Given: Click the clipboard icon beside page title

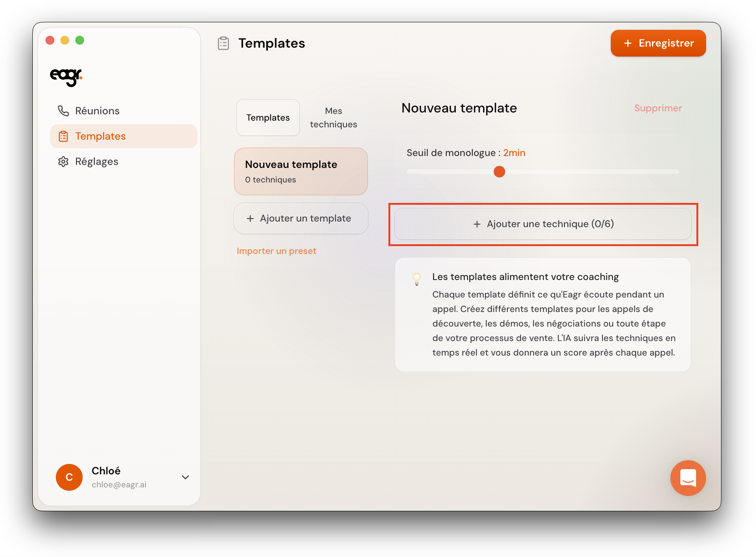Looking at the screenshot, I should (x=223, y=44).
